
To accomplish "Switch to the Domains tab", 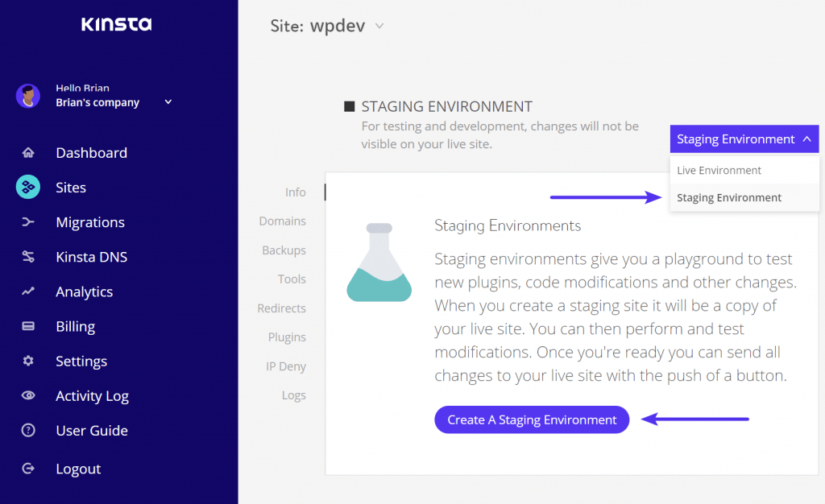I will (x=282, y=221).
